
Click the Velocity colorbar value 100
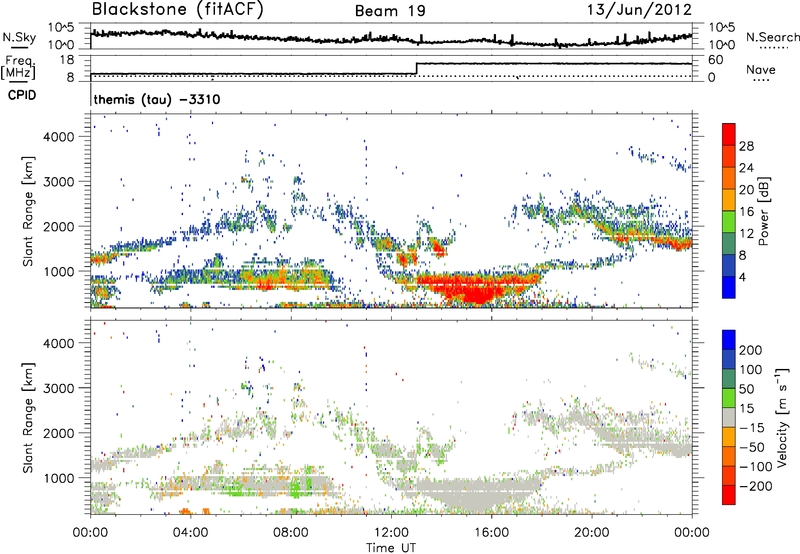[750, 369]
